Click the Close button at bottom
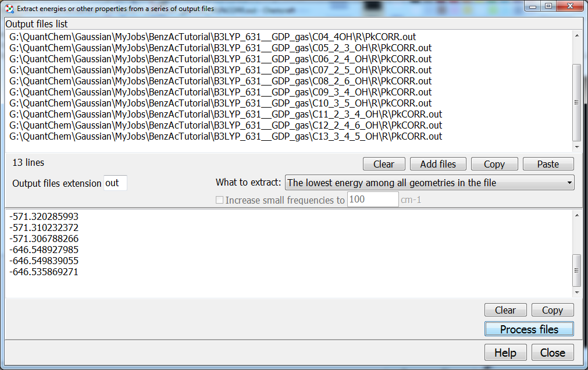The image size is (588, 370). pos(552,353)
